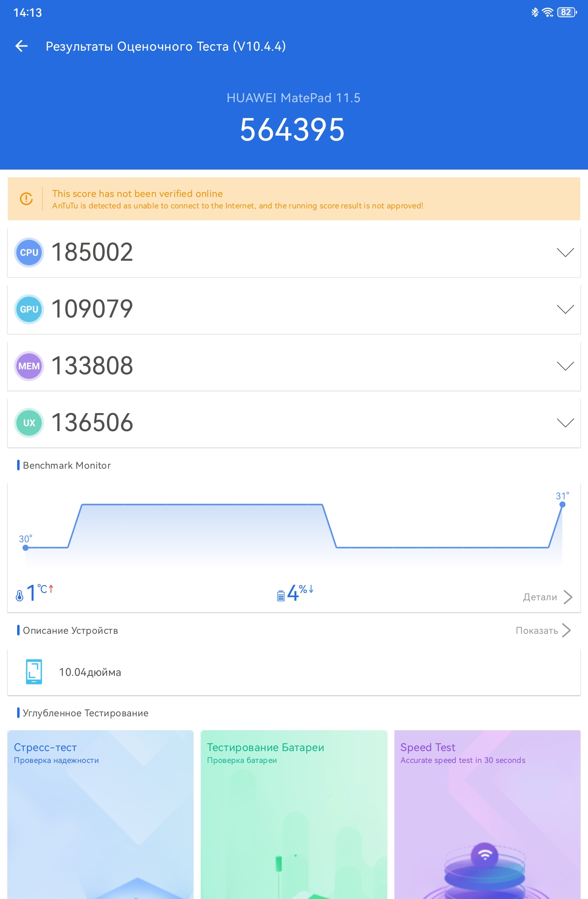Image resolution: width=588 pixels, height=899 pixels.
Task: Click Показать for device description
Action: click(537, 631)
